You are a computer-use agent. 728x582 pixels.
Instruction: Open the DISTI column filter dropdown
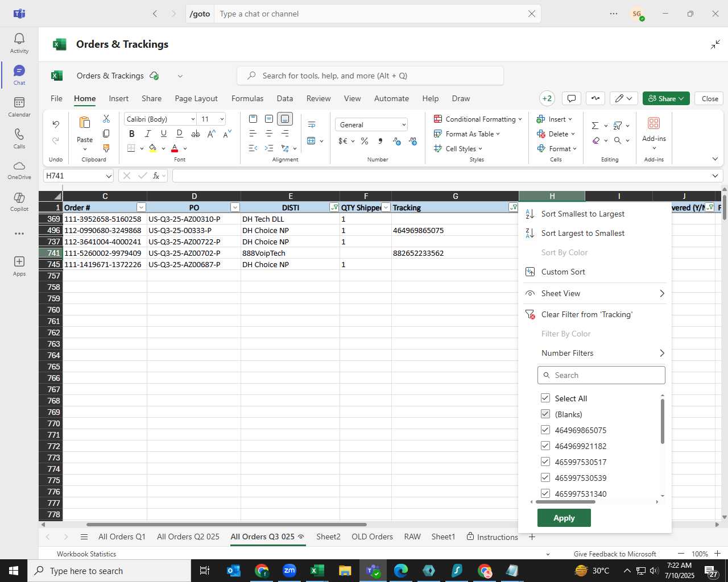coord(334,207)
